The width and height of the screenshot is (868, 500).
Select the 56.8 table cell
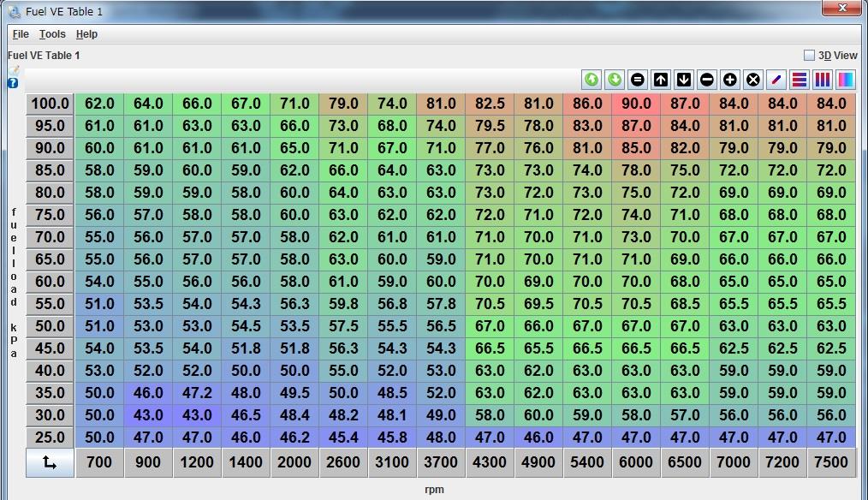pyautogui.click(x=392, y=304)
